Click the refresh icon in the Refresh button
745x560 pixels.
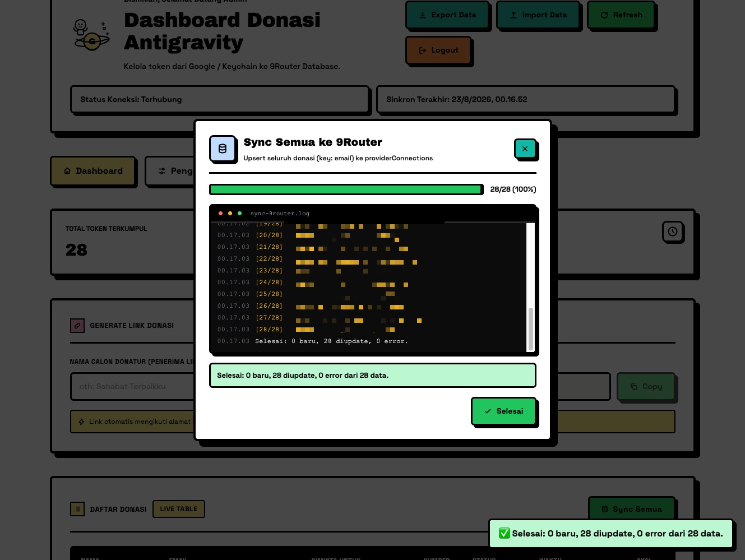(604, 15)
